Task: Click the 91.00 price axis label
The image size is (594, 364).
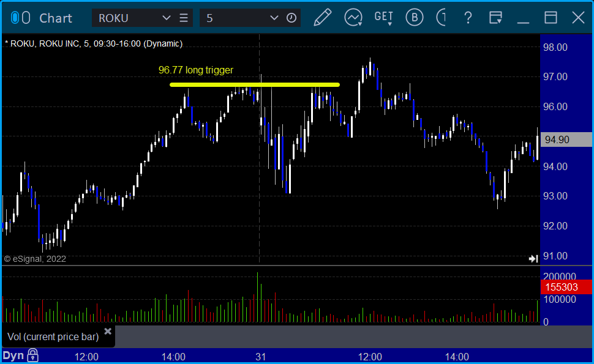Action: (x=555, y=256)
